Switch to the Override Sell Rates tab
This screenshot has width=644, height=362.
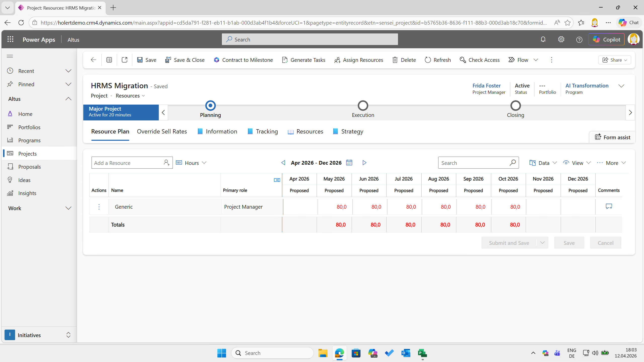click(162, 131)
